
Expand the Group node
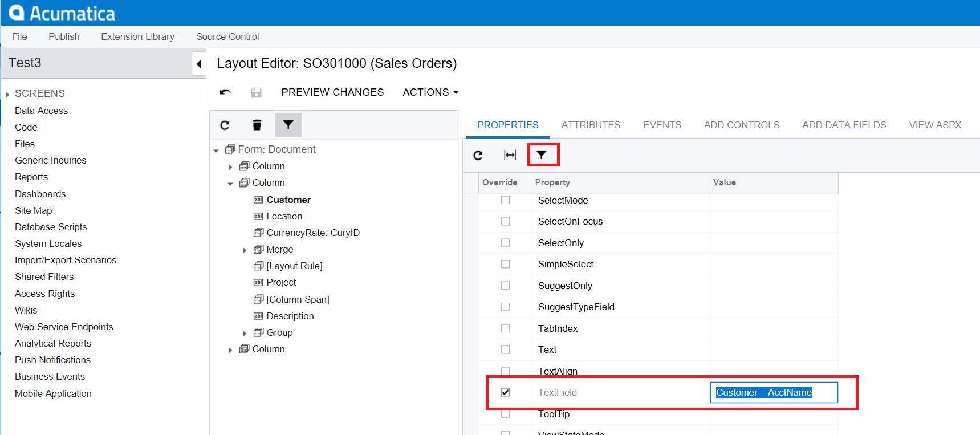click(245, 334)
